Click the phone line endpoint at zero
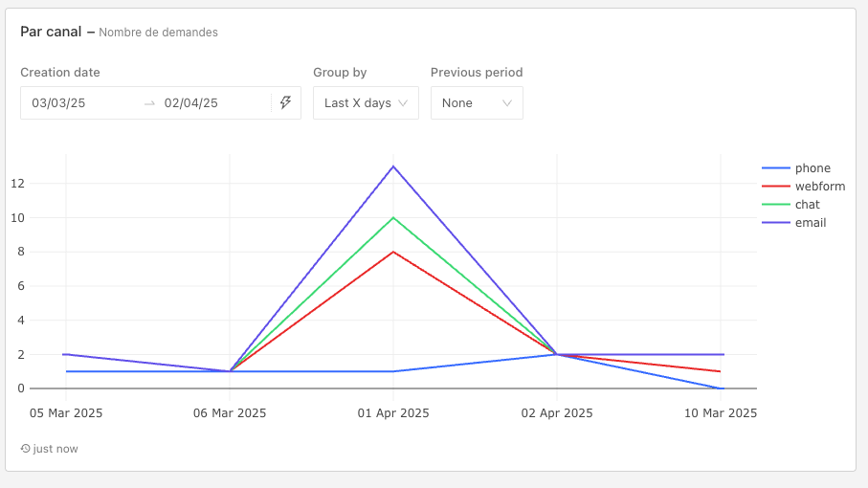868x488 pixels. (x=720, y=388)
